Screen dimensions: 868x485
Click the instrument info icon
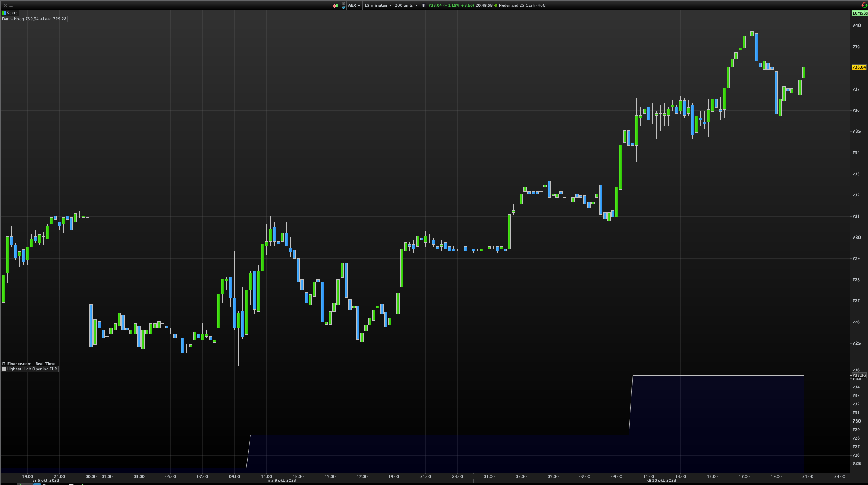coord(423,5)
